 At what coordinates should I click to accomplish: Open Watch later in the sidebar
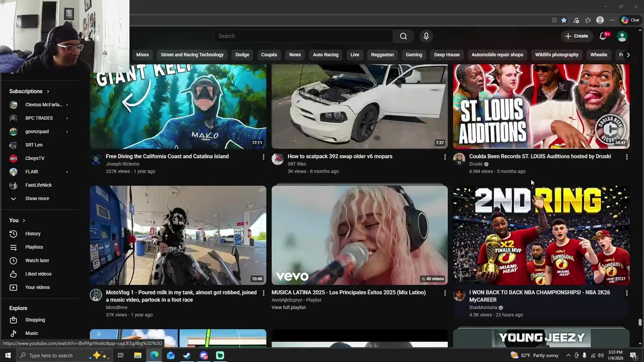39,260
